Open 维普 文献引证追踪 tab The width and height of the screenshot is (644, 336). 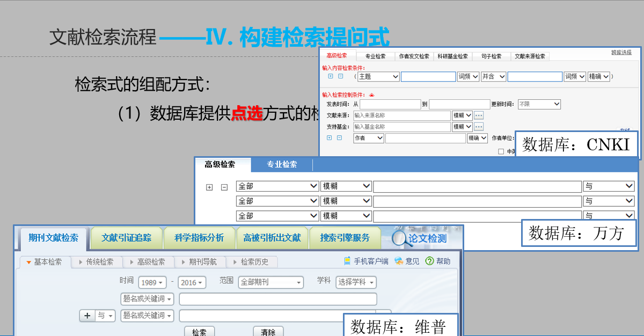[x=126, y=238]
